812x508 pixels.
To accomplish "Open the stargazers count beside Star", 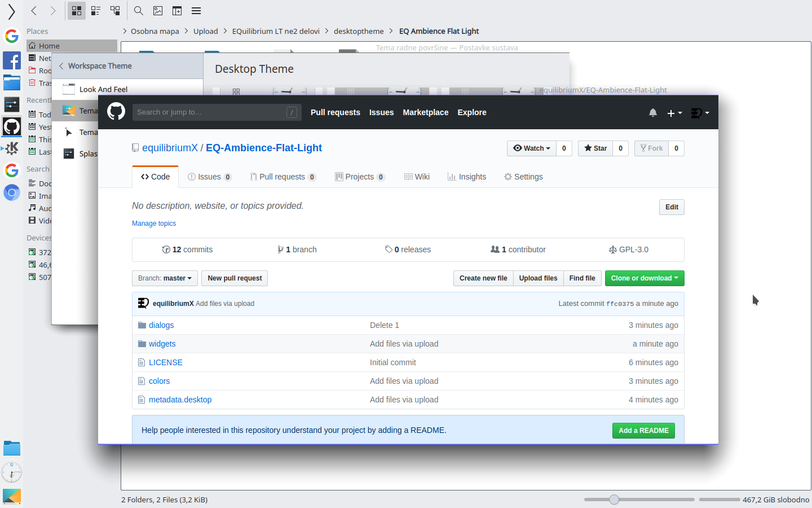I will [x=620, y=148].
